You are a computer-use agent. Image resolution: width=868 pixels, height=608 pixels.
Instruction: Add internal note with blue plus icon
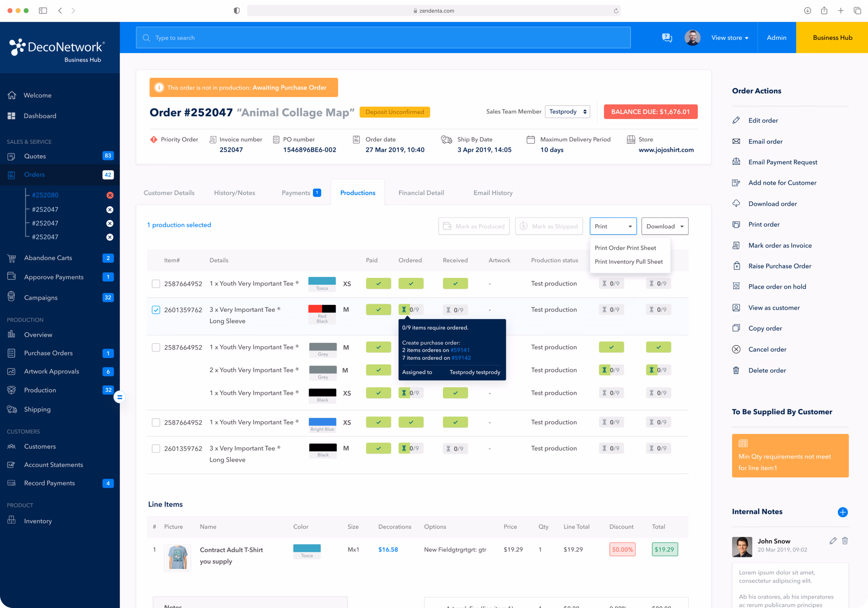843,512
